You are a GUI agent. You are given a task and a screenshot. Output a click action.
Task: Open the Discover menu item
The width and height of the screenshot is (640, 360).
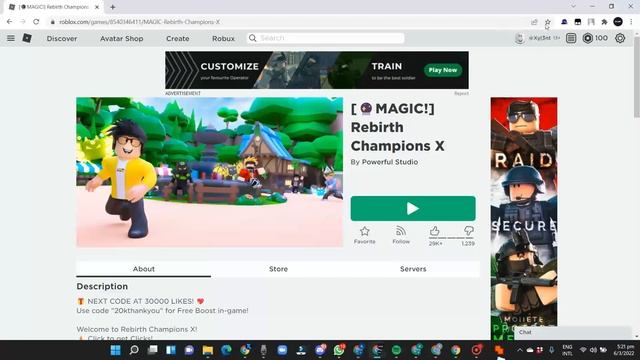coord(62,38)
